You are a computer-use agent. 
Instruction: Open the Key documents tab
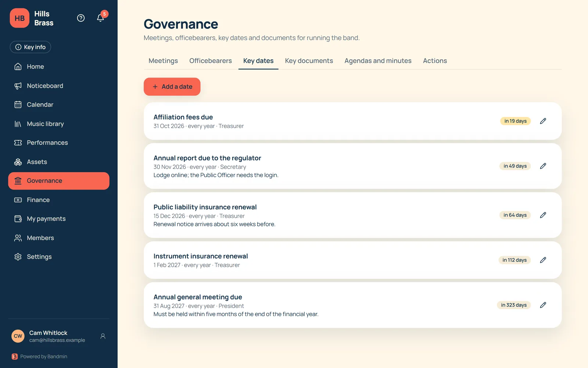(x=309, y=61)
